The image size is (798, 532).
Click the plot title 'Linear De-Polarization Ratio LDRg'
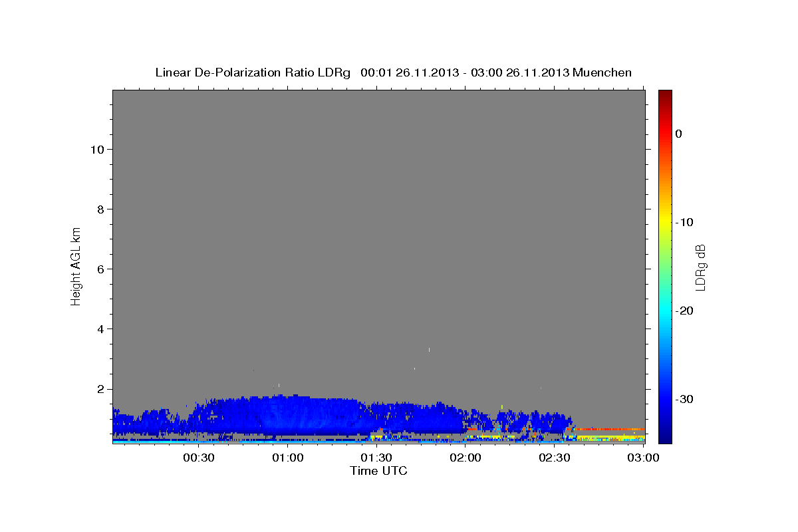(252, 72)
